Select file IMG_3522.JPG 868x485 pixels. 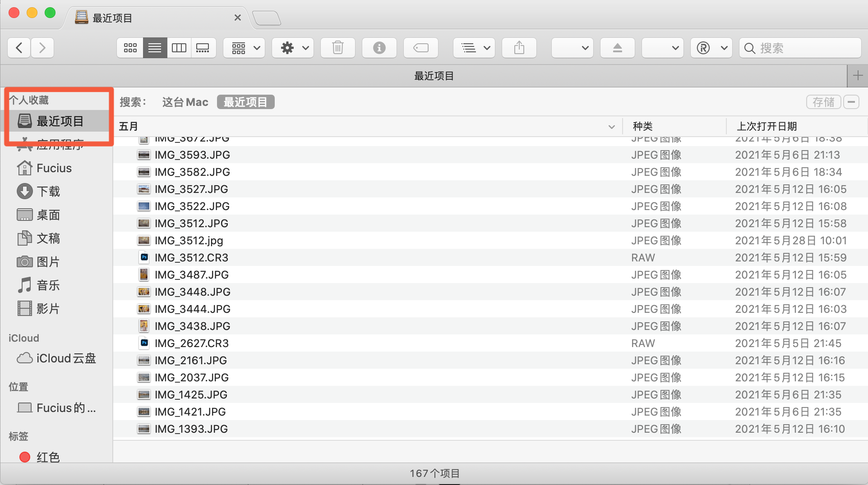(490, 206)
